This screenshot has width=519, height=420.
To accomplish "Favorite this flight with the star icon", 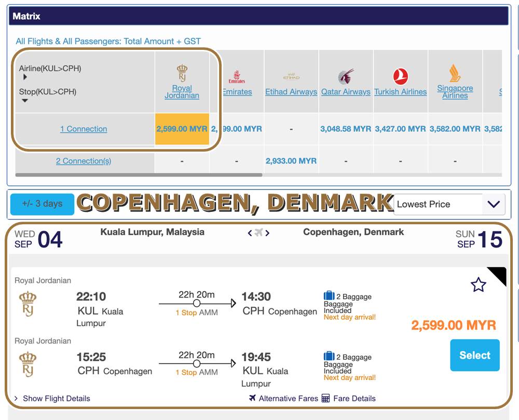I will coord(479,284).
